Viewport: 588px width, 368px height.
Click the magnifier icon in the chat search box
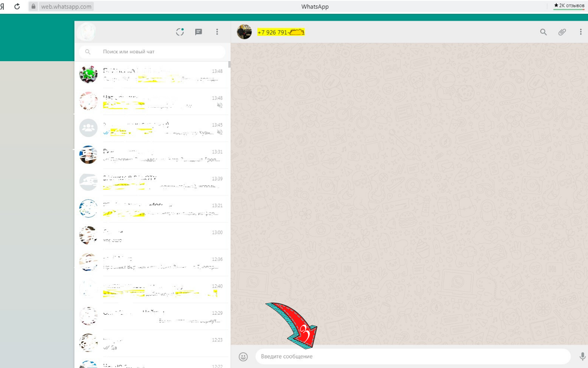[88, 52]
